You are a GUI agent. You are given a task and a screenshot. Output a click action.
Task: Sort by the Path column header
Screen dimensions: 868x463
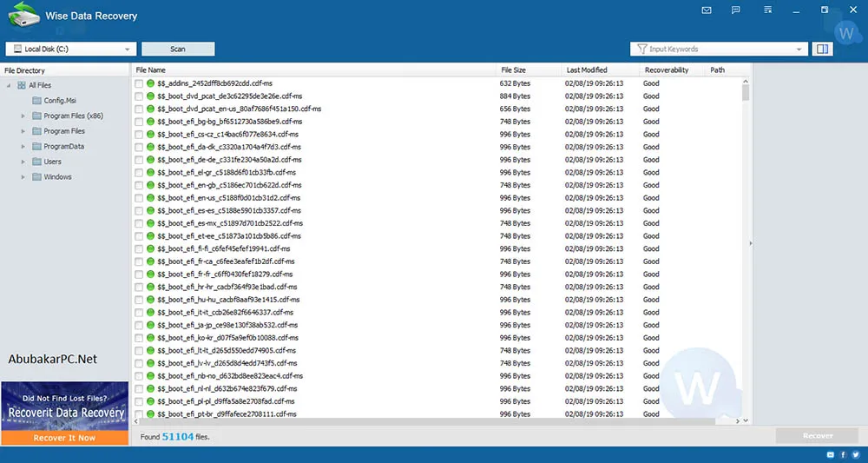(727, 70)
